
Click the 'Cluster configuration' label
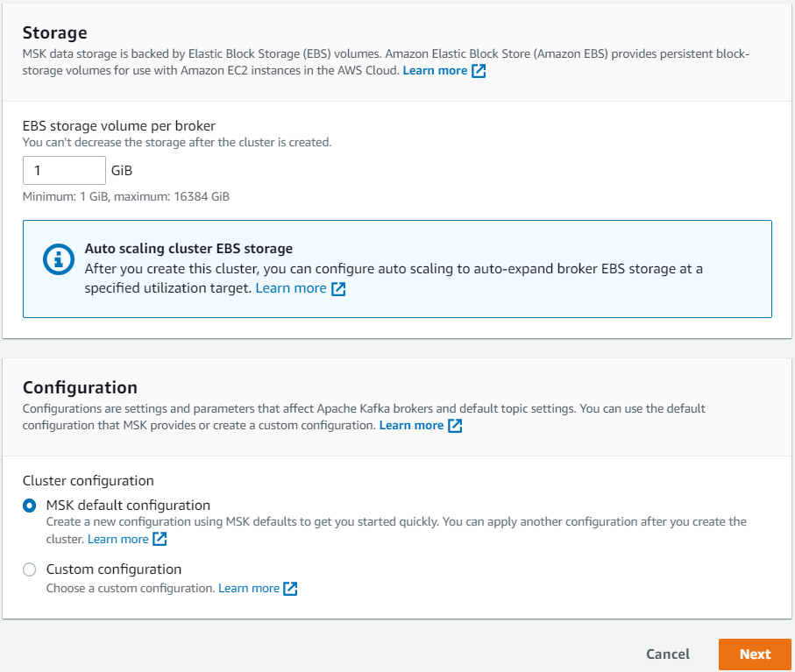(89, 480)
